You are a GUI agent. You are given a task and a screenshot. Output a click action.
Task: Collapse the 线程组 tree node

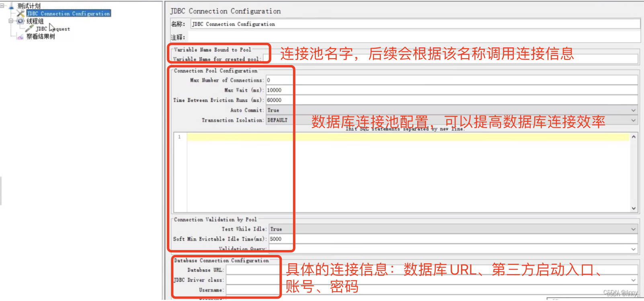coord(11,21)
